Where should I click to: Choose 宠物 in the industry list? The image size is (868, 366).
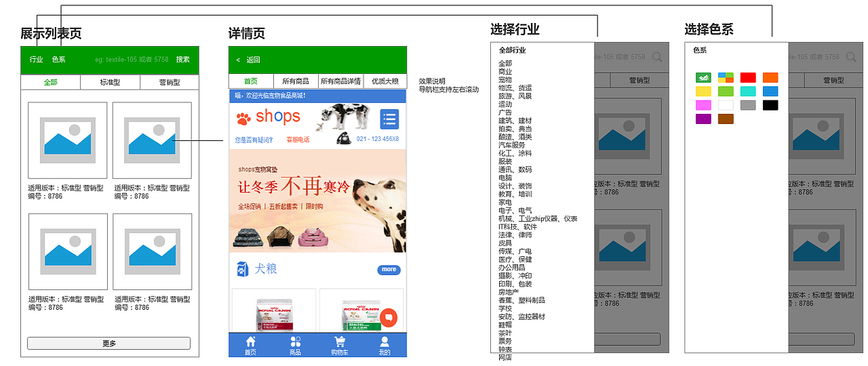[x=505, y=80]
